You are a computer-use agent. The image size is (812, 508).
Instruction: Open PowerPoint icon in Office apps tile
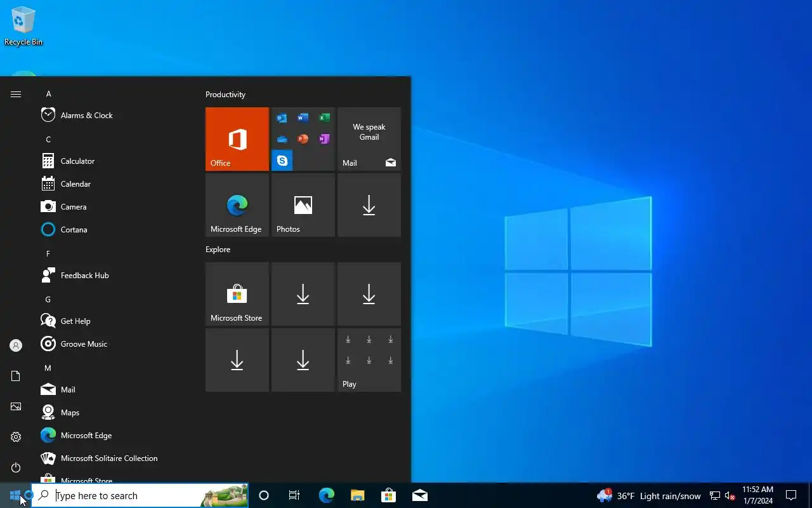(303, 139)
